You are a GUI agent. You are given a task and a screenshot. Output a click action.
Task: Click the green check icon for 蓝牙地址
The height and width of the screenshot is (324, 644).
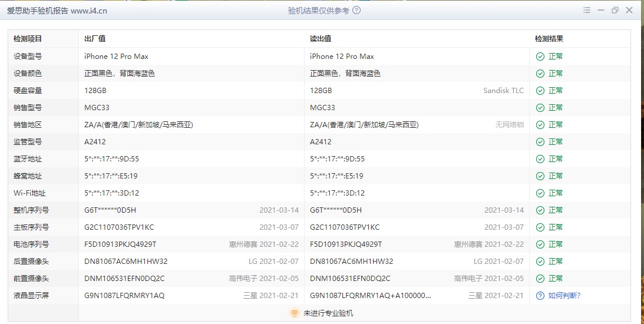(540, 159)
